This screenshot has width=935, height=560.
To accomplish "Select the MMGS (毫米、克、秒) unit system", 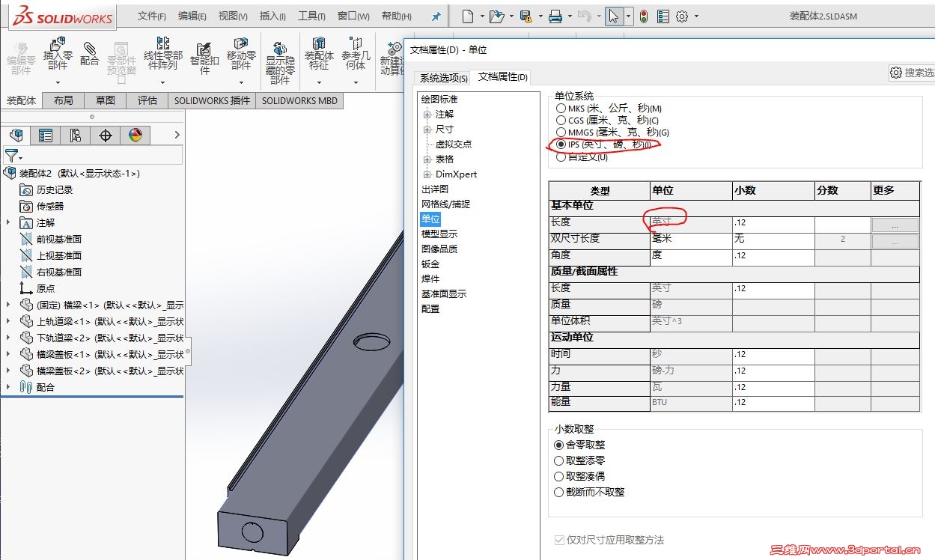I will tap(561, 132).
